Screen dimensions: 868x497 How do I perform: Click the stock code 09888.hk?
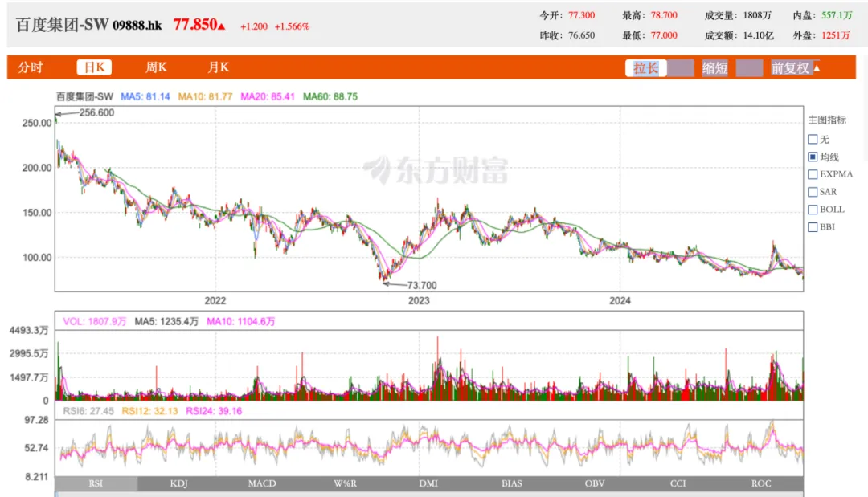(x=137, y=26)
